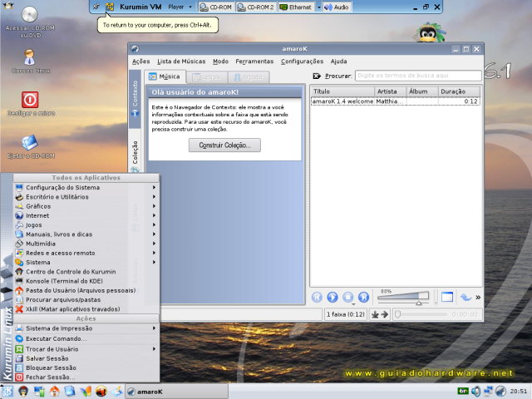Open the Ferramentas menu
532x399 pixels.
[254, 62]
